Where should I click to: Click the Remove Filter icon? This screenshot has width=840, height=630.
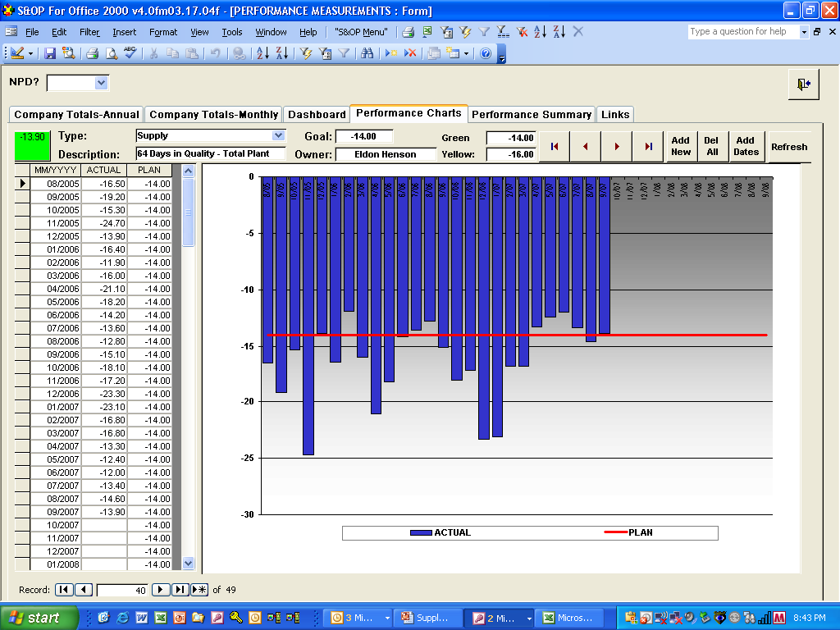[522, 32]
